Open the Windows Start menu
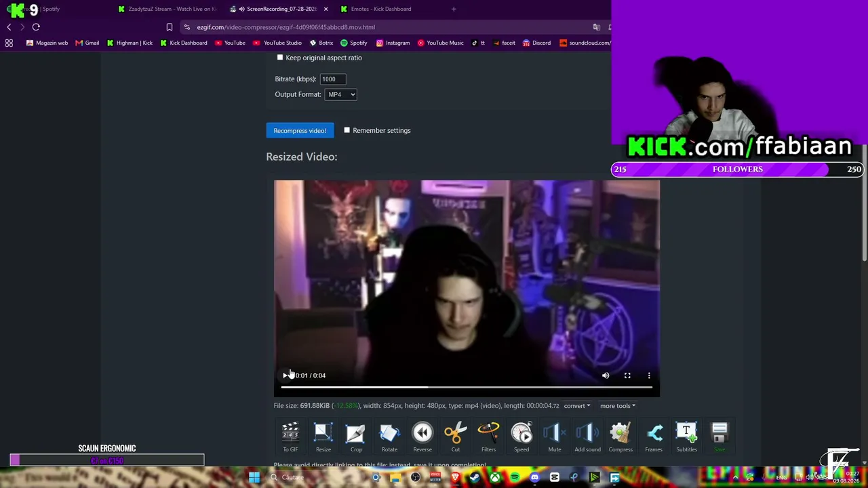The height and width of the screenshot is (488, 868). tap(254, 478)
